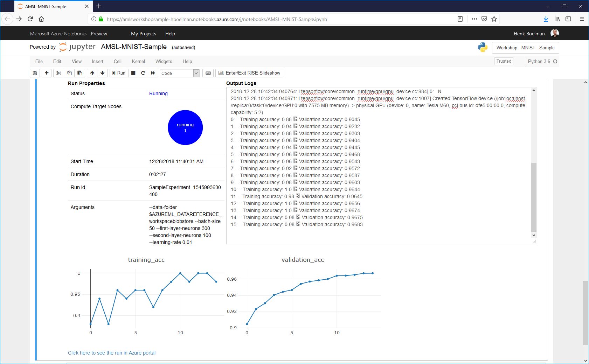Open Henk Boelman user profile avatar
The height and width of the screenshot is (364, 589).
click(x=555, y=33)
